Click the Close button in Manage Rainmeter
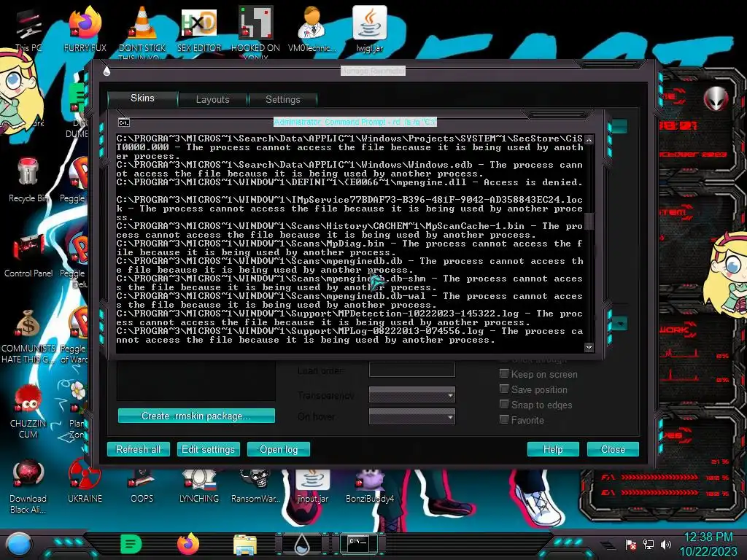Screen dimensions: 747x560 tap(613, 449)
